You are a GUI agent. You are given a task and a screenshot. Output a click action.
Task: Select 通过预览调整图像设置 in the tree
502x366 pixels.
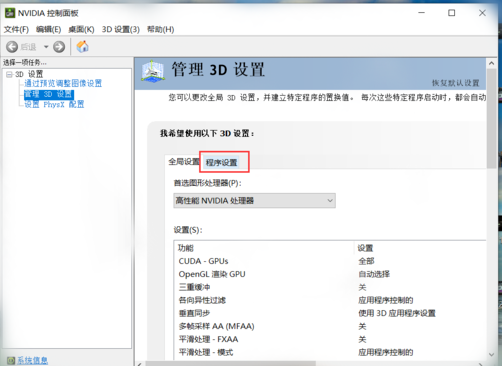63,83
